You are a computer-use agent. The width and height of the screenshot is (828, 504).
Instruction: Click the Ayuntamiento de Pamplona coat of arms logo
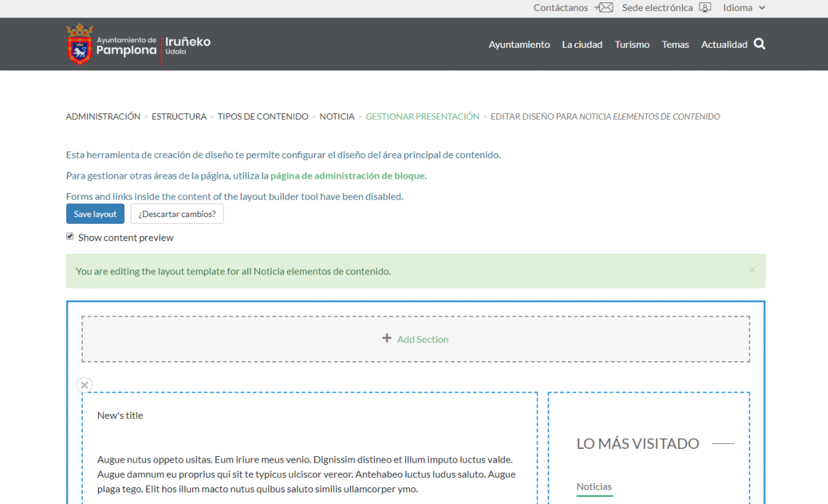point(79,44)
